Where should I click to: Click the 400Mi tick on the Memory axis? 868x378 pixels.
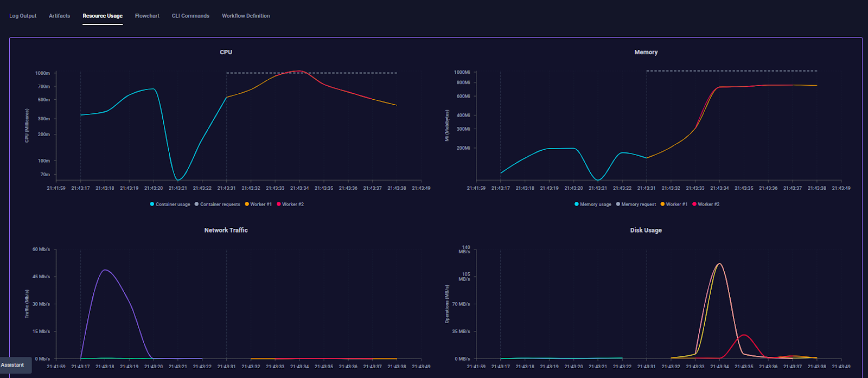click(463, 115)
